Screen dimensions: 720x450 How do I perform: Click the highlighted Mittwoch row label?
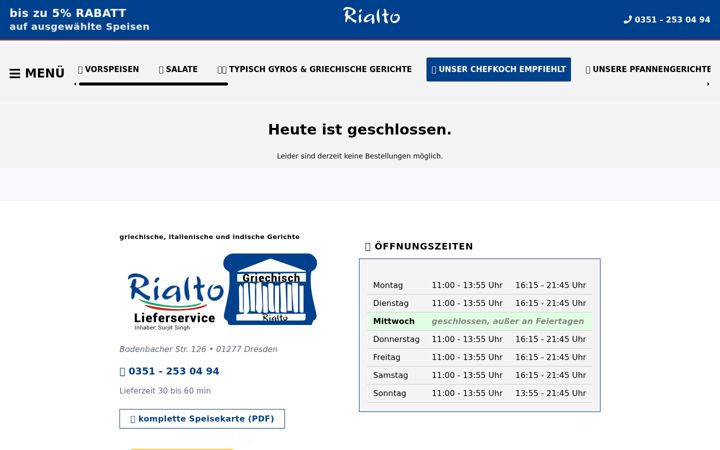click(394, 321)
